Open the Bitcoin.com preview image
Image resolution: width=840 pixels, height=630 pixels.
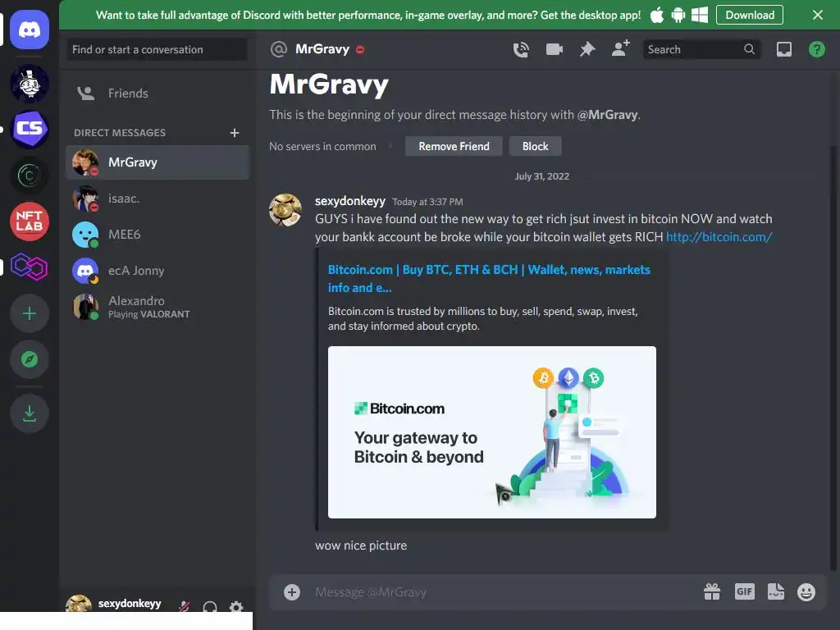[x=492, y=432]
